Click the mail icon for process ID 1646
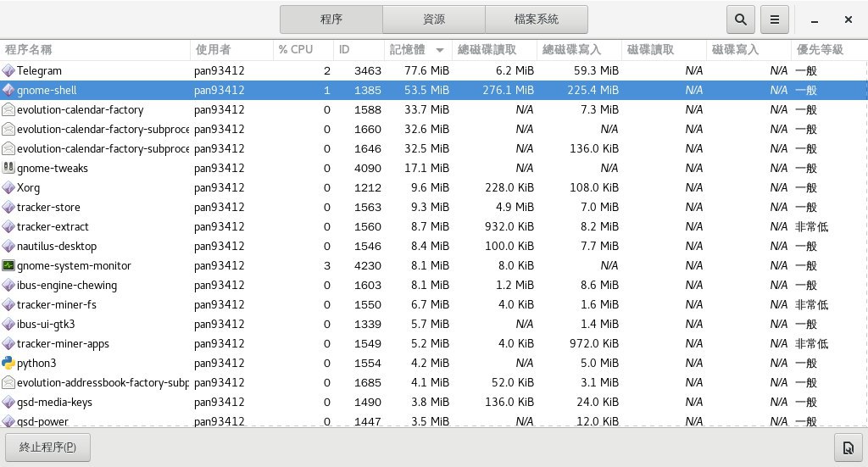The width and height of the screenshot is (868, 467). pos(8,148)
